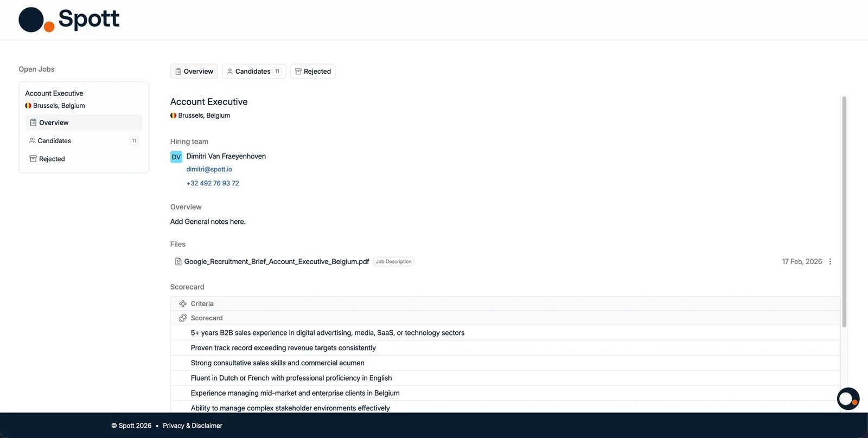Click the Account Executive main heading
The height and width of the screenshot is (438, 868).
pos(209,102)
